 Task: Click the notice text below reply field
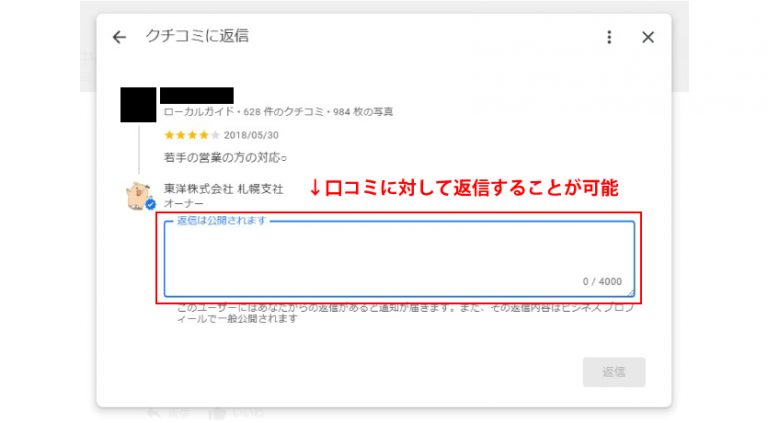coord(406,313)
